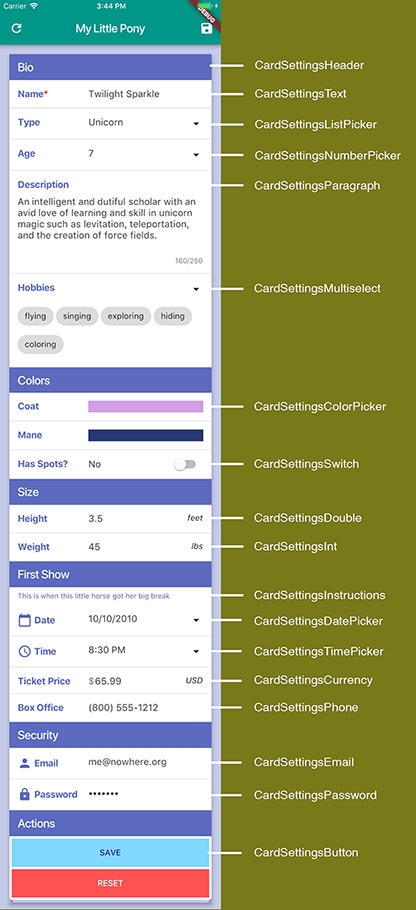Click the big break instructions text
Image resolution: width=416 pixels, height=910 pixels.
(x=93, y=596)
